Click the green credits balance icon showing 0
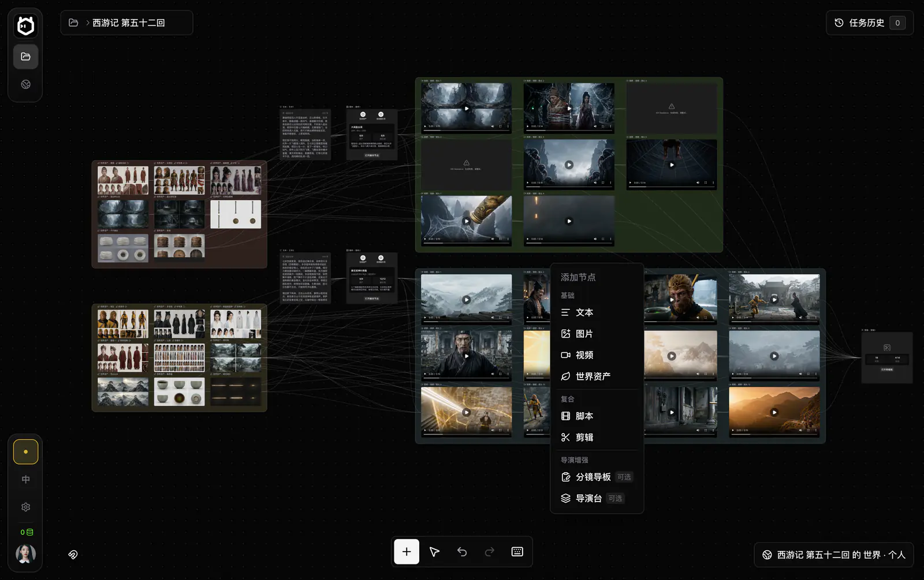The height and width of the screenshot is (580, 924). [x=27, y=532]
